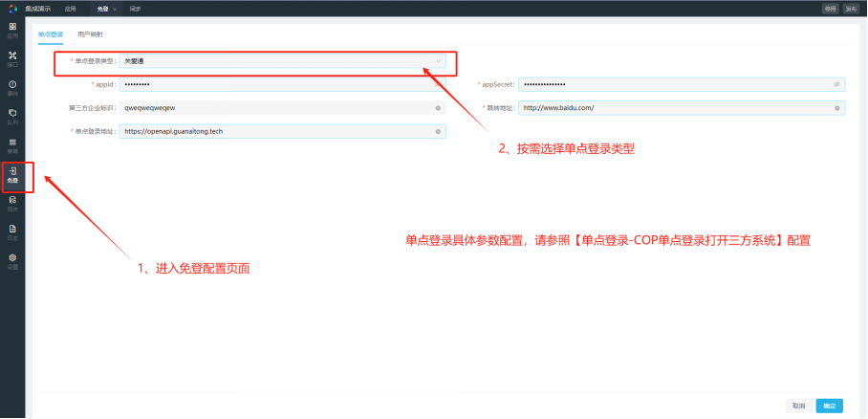
Task: Click the appSecret label text
Action: [x=498, y=84]
